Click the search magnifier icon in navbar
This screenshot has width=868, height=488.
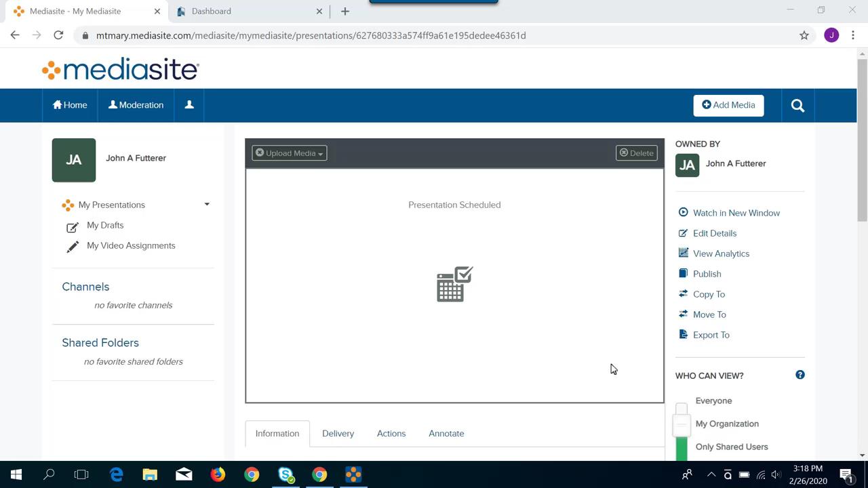click(797, 106)
